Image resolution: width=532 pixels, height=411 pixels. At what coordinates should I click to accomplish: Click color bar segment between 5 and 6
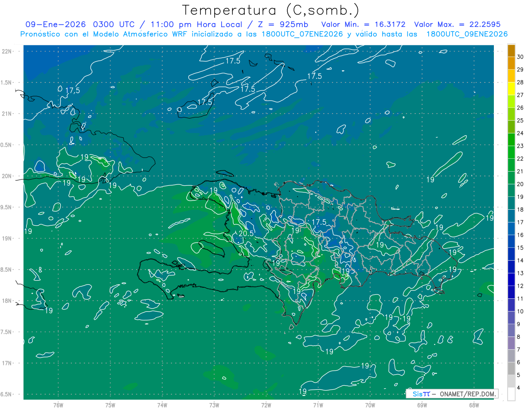pos(511,368)
